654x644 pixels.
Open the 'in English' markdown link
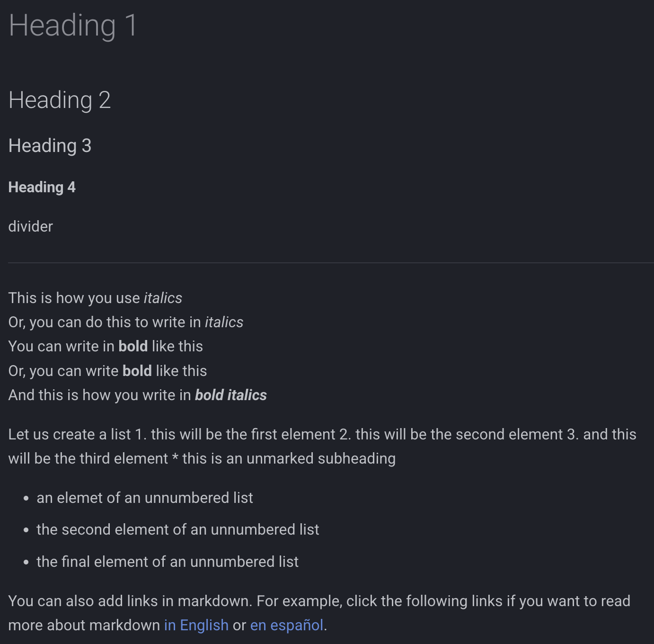pyautogui.click(x=196, y=625)
